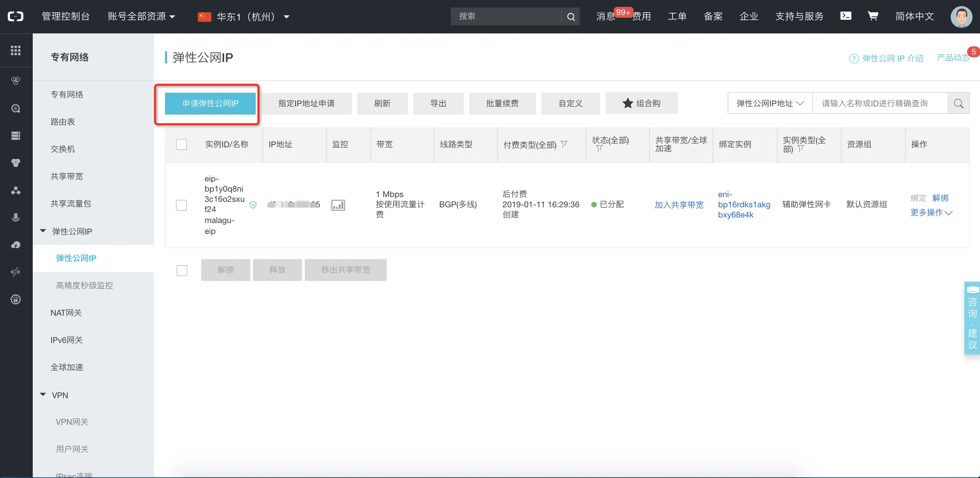Viewport: 980px width, 478px height.
Task: Check the eip-bp1y0q8ni row checkbox
Action: (181, 205)
